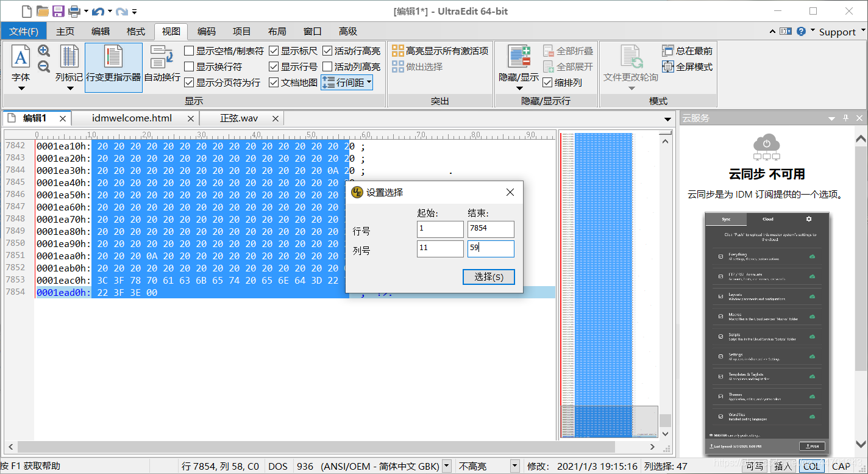This screenshot has height=474, width=868.
Task: Close the 编辑1 file tab
Action: [63, 118]
